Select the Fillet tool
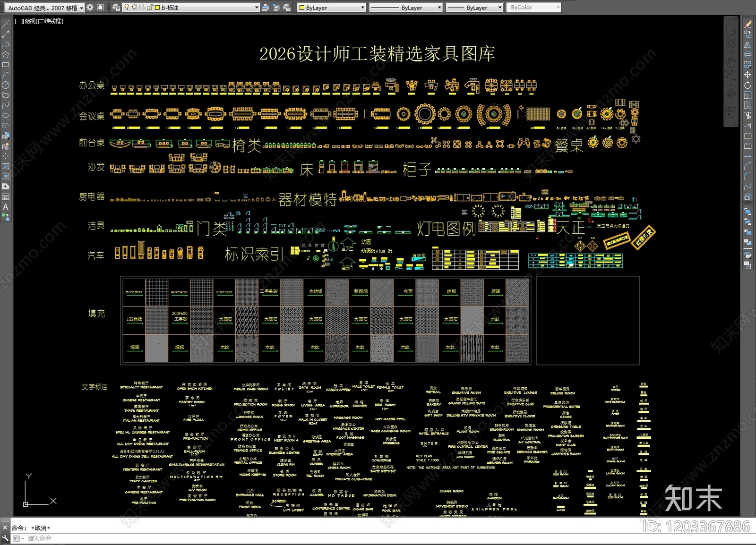 pyautogui.click(x=747, y=176)
